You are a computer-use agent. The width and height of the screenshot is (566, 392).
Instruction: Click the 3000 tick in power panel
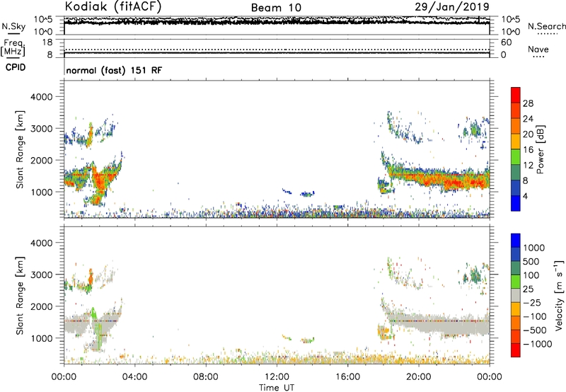tap(41, 129)
